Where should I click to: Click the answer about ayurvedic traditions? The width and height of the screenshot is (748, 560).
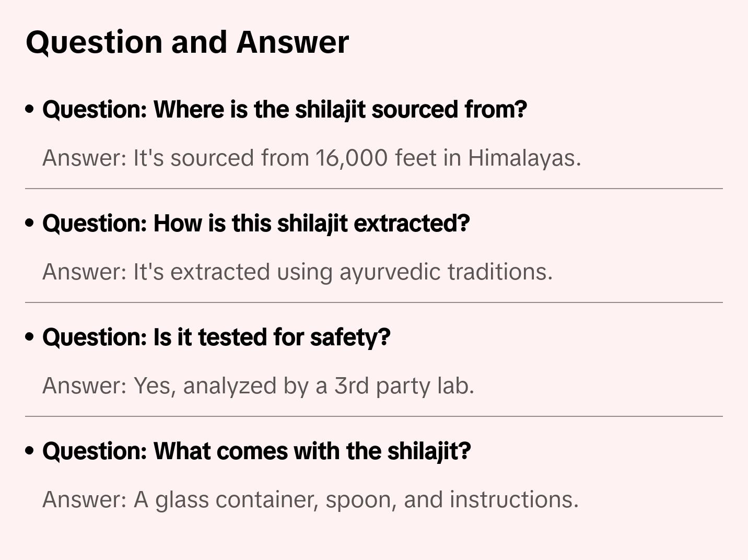point(297,272)
